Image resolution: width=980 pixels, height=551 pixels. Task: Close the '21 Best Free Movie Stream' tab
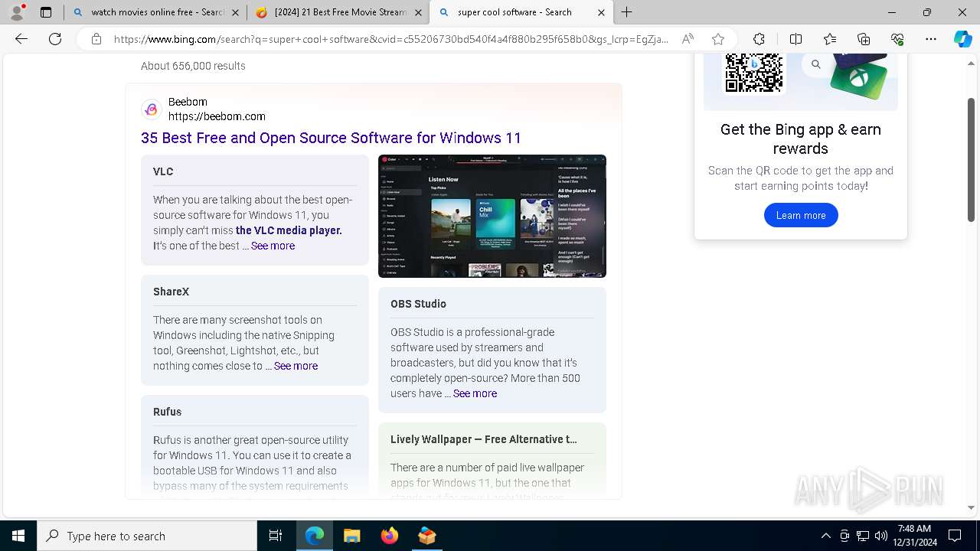click(418, 12)
